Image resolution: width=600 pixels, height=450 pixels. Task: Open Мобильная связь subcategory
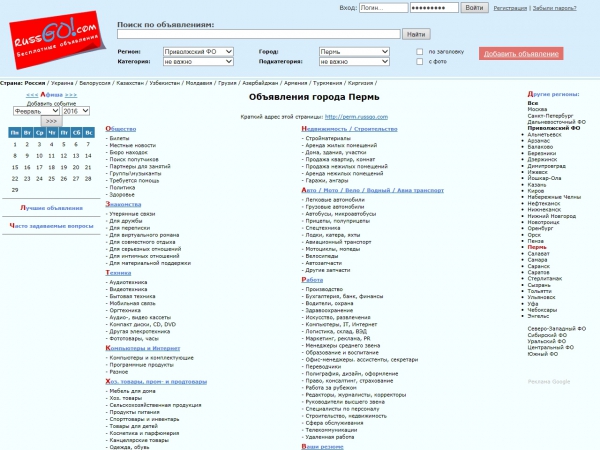tap(132, 303)
